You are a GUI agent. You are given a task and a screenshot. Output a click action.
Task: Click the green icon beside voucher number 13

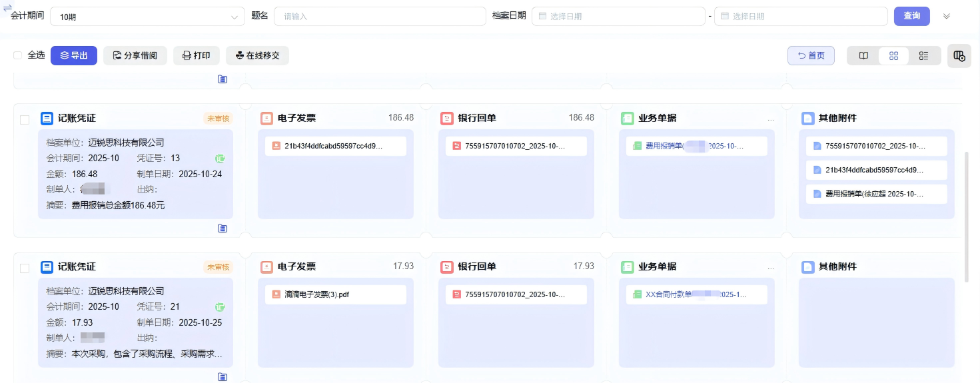point(220,159)
